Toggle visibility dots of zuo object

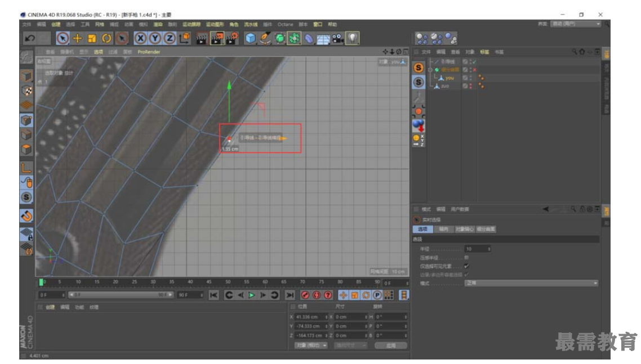click(470, 86)
